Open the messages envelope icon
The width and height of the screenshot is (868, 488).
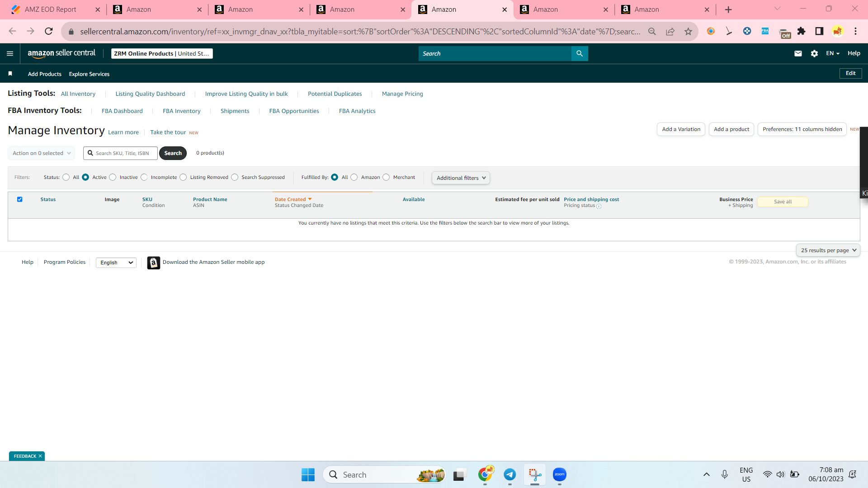coord(798,53)
